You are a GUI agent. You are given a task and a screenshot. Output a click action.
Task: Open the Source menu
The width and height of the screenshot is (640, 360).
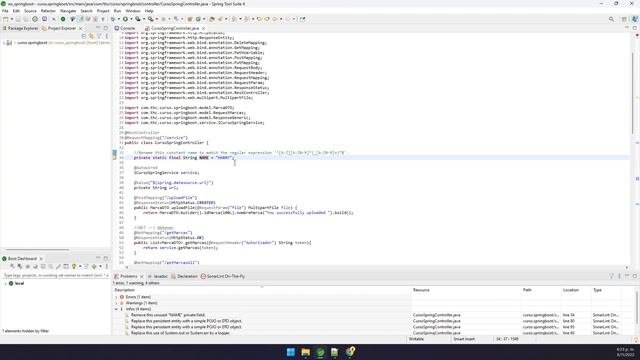(x=30, y=11)
